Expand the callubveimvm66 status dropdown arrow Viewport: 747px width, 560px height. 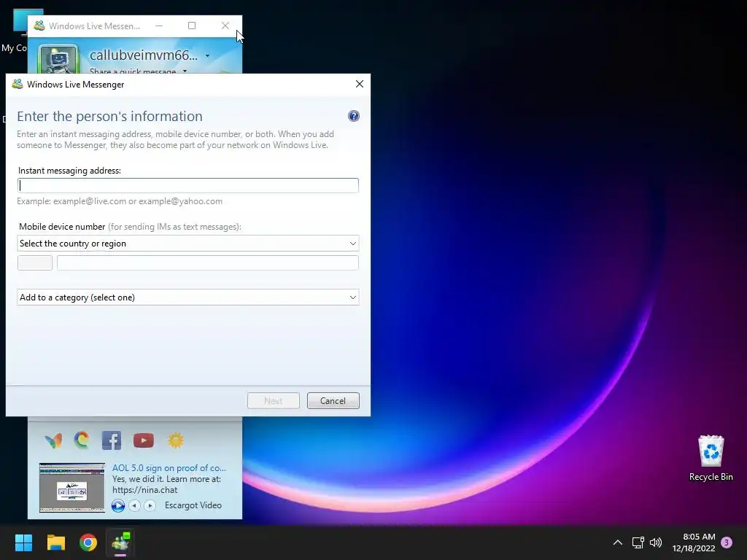207,55
